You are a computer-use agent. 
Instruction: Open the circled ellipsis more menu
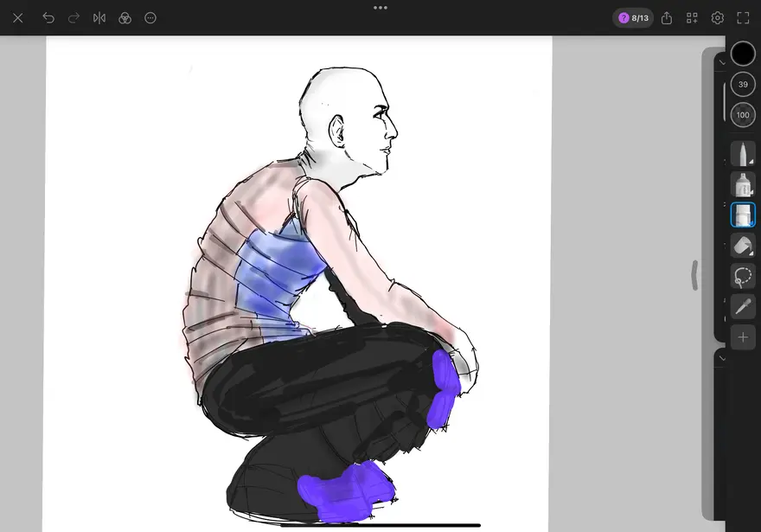150,18
